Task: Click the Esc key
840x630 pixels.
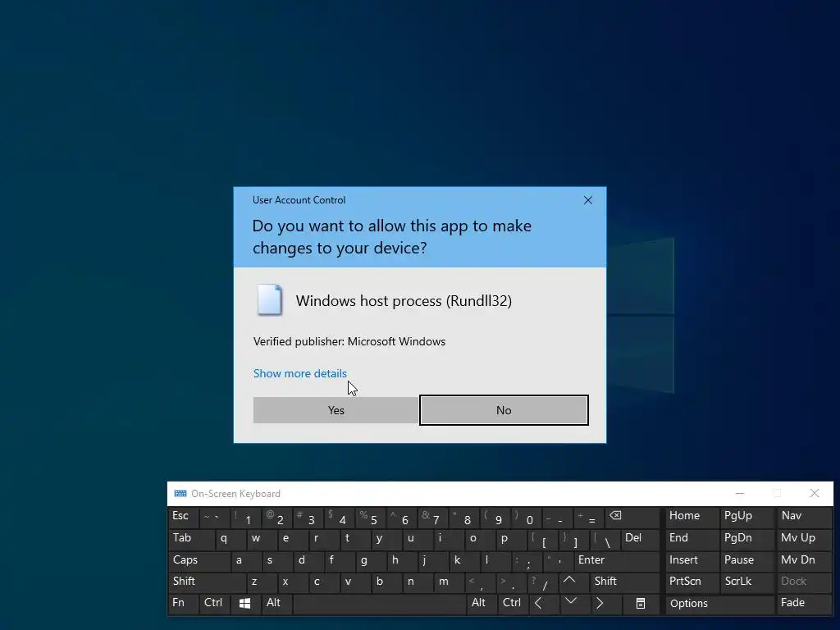Action: point(183,517)
